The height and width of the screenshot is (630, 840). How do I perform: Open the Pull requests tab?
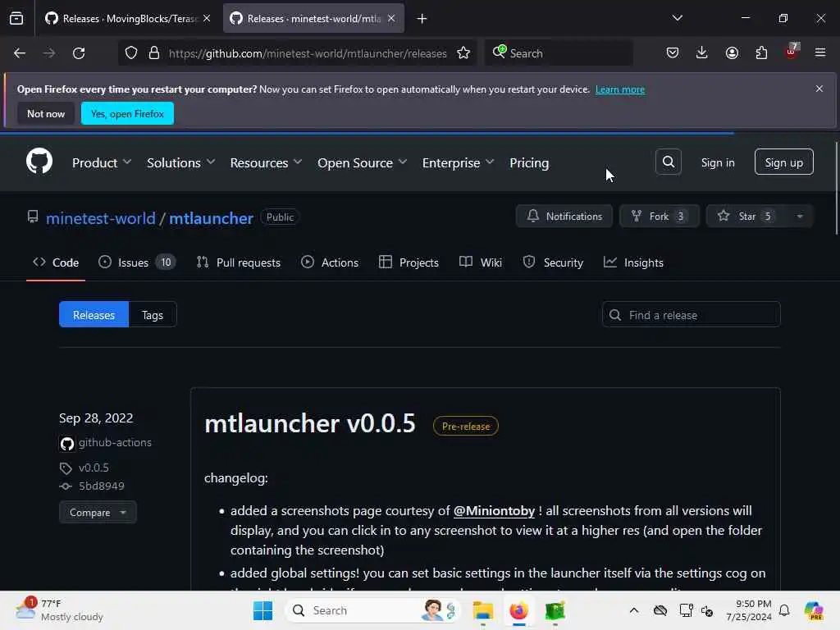(x=239, y=262)
